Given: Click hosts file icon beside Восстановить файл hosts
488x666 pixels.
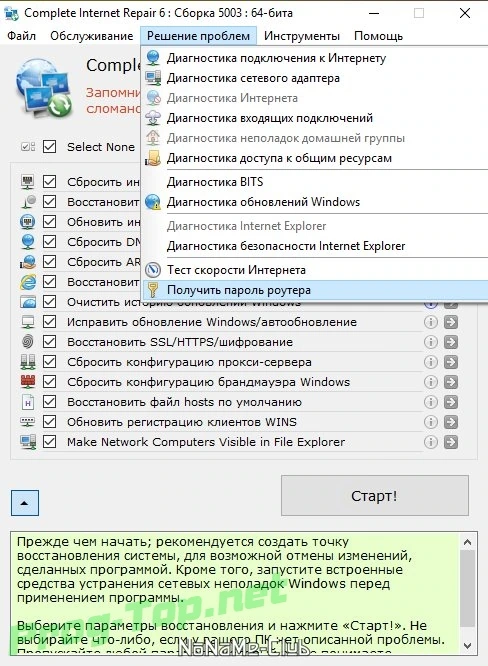Looking at the screenshot, I should (x=28, y=402).
